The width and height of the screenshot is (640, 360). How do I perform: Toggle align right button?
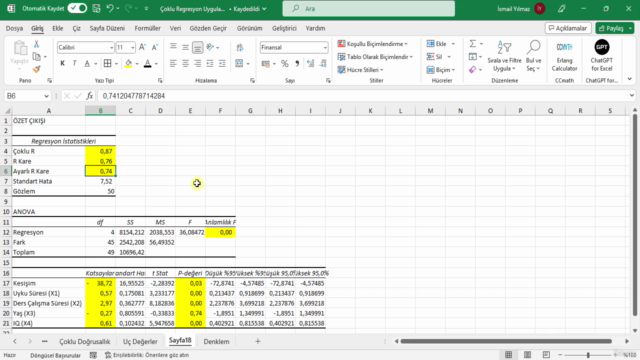pyautogui.click(x=198, y=63)
